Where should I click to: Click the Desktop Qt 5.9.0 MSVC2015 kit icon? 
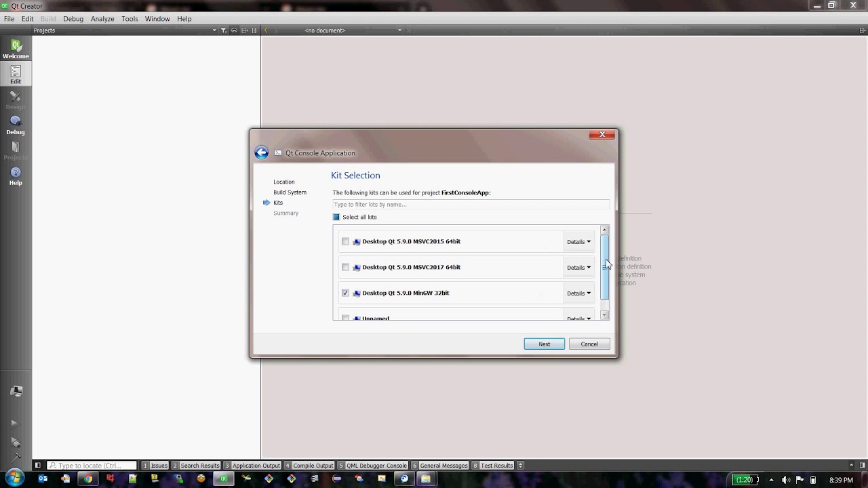pos(357,242)
